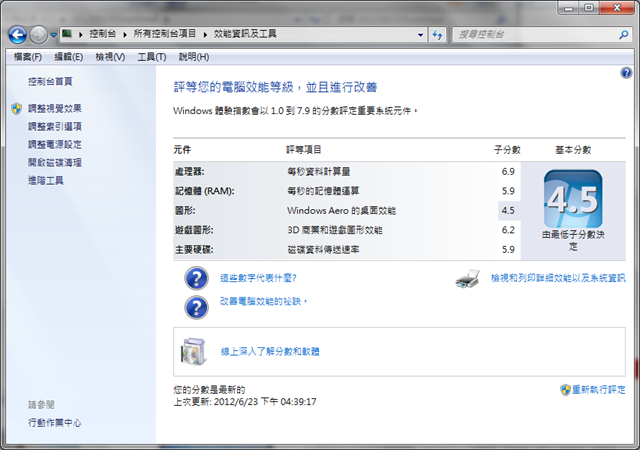Go back with the Back arrow button
This screenshot has height=450, width=640.
tap(18, 35)
